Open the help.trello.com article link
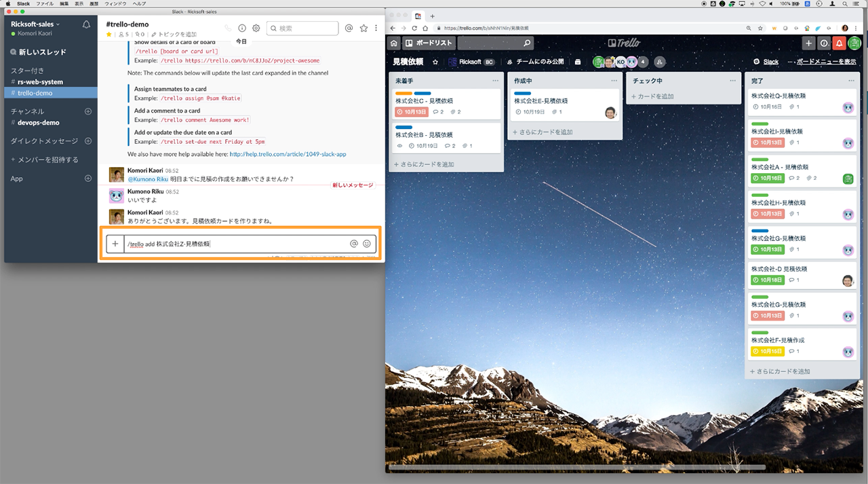Screen dimensions: 868x484 click(288, 154)
